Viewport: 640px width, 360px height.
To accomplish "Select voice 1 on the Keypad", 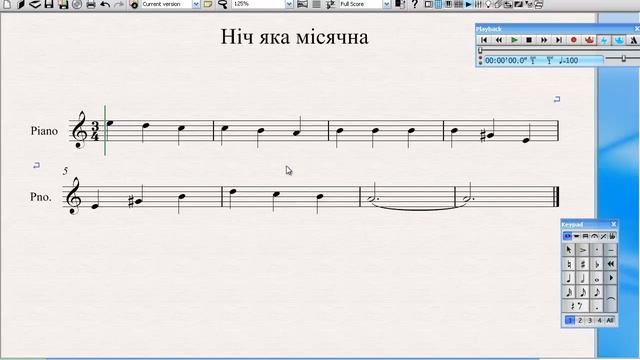I will (570, 320).
